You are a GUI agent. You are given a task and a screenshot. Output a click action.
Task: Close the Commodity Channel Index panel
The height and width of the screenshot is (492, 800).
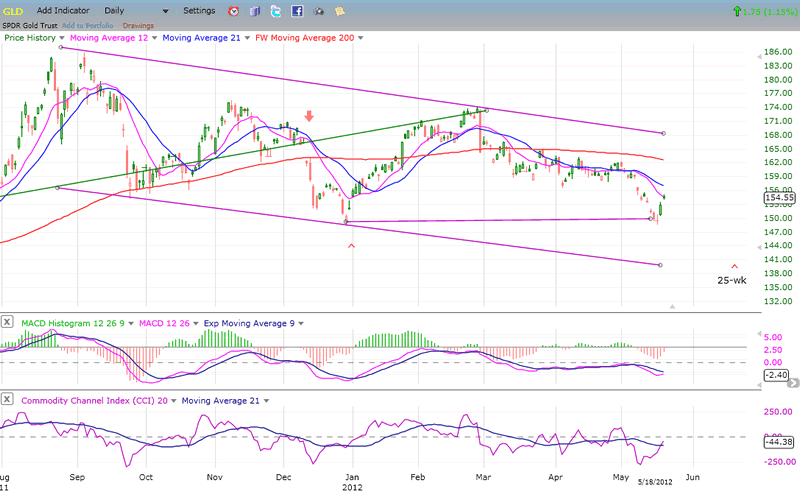point(7,400)
